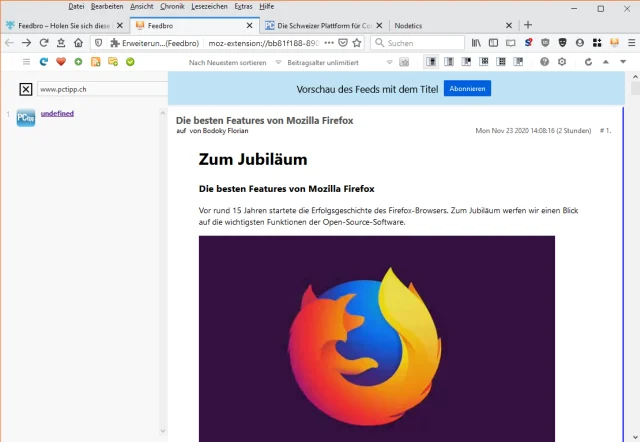Image resolution: width=640 pixels, height=442 pixels.
Task: Click the X box beside www.pctipp.ch field
Action: point(26,89)
